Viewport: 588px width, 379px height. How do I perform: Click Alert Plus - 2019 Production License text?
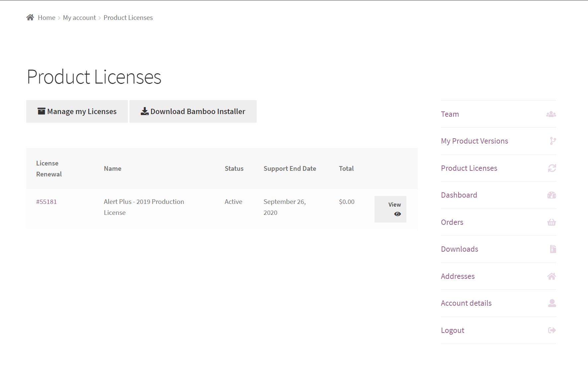click(144, 207)
